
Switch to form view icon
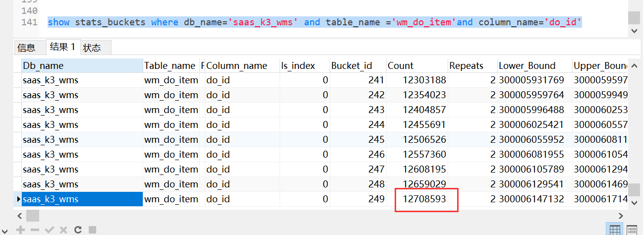[632, 230]
